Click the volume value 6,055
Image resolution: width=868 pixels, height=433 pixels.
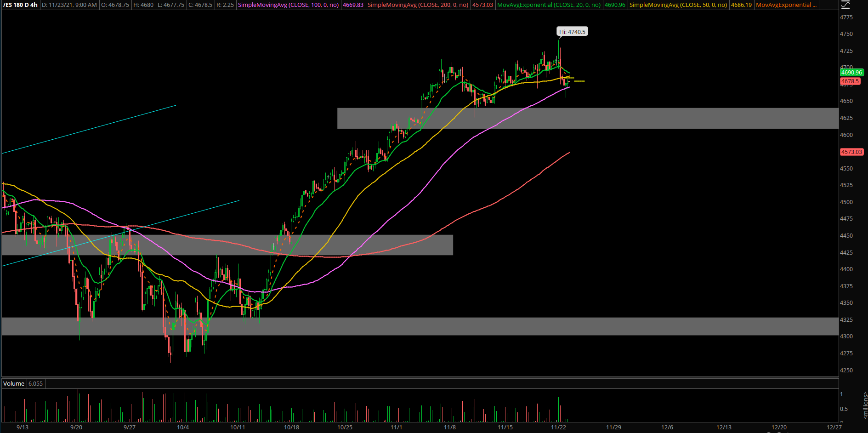[x=35, y=383]
